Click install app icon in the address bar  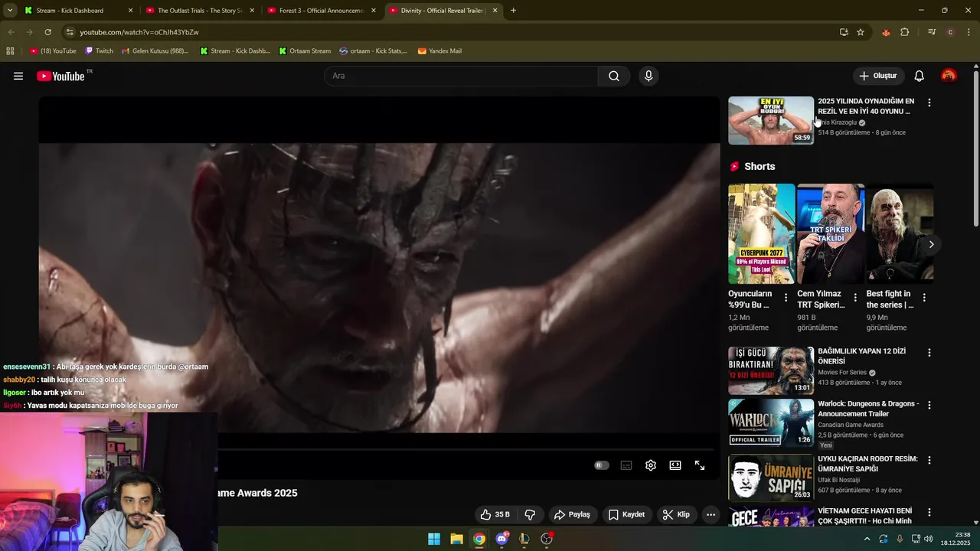(x=844, y=32)
